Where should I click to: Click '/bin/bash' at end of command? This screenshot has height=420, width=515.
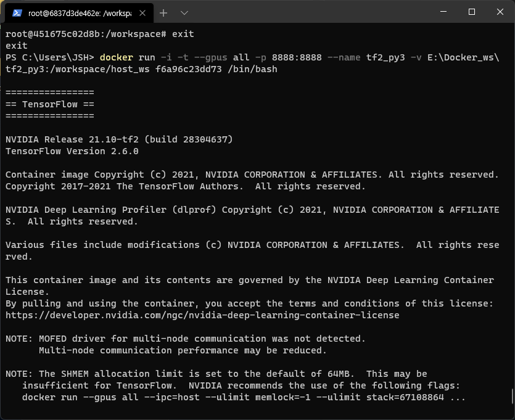point(252,69)
